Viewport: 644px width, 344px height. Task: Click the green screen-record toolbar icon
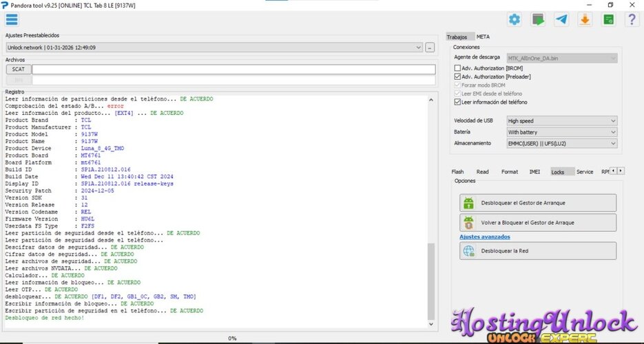538,19
